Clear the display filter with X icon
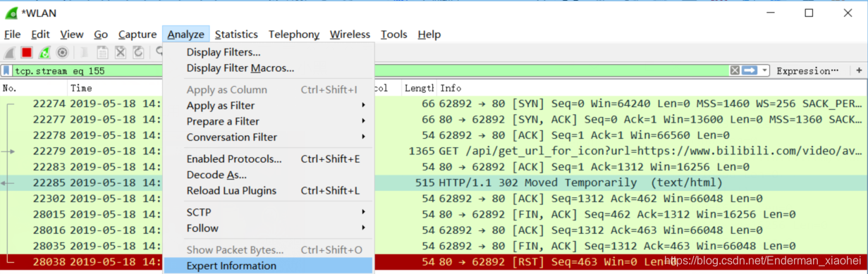This screenshot has height=274, width=868. [x=735, y=70]
